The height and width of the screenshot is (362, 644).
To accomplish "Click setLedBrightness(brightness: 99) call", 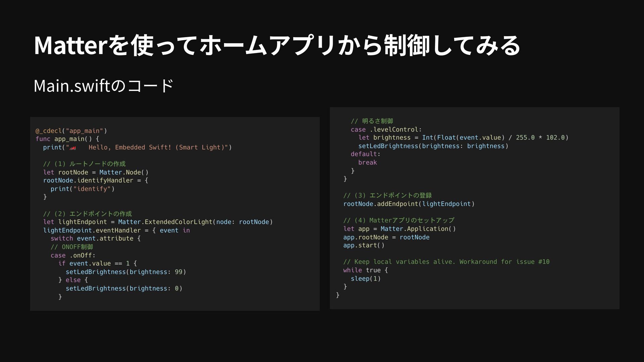I will (125, 272).
